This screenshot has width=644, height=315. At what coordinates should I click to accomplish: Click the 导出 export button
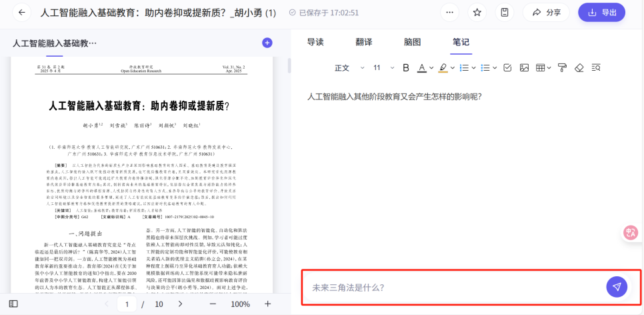[602, 13]
